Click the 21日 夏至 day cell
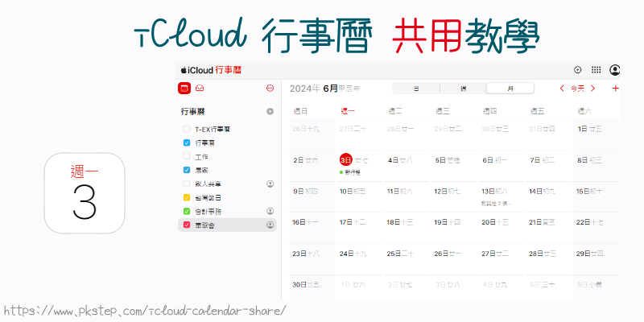Screen dimensions: 644x322 (548, 228)
